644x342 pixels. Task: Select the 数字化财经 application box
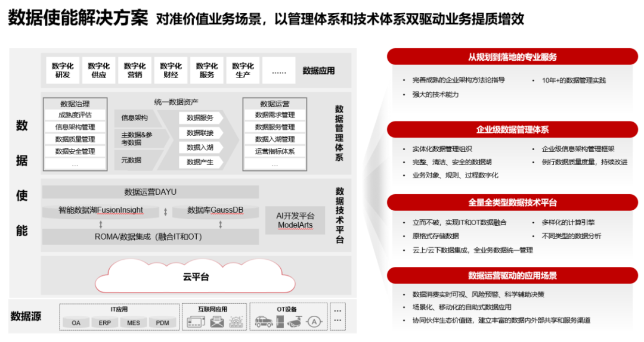tap(171, 70)
